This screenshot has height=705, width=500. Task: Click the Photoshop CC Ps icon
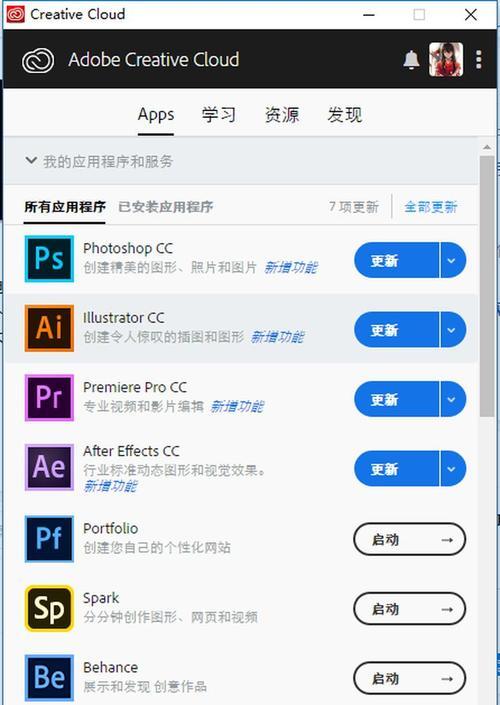[x=49, y=259]
